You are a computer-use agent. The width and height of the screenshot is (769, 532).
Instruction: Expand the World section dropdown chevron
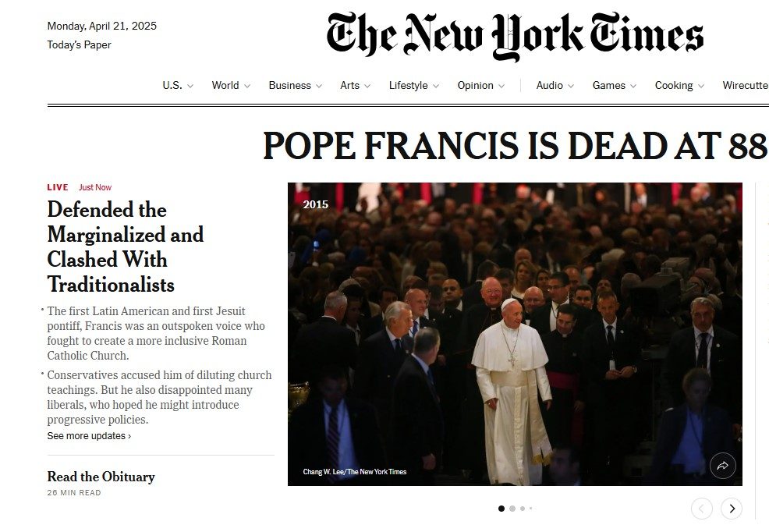(x=247, y=86)
